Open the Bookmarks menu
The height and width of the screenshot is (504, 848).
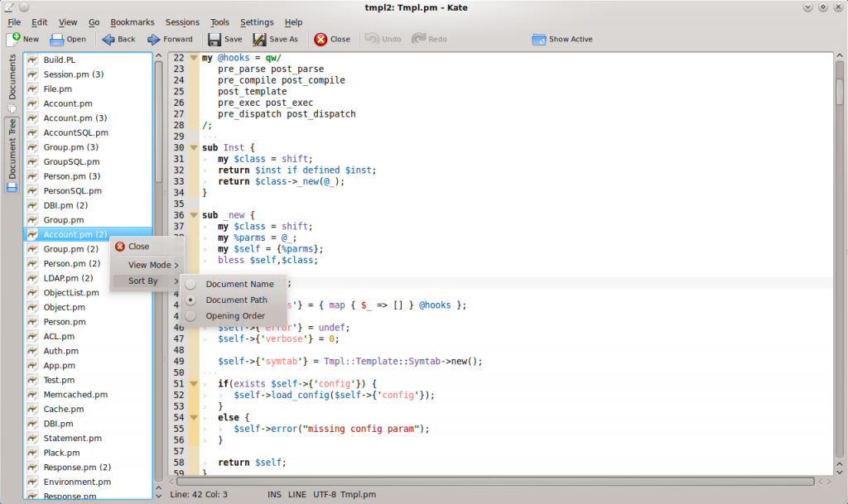pyautogui.click(x=132, y=22)
